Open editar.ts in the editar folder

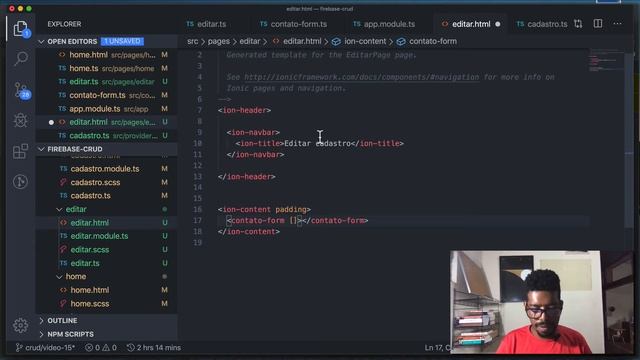coord(107,263)
